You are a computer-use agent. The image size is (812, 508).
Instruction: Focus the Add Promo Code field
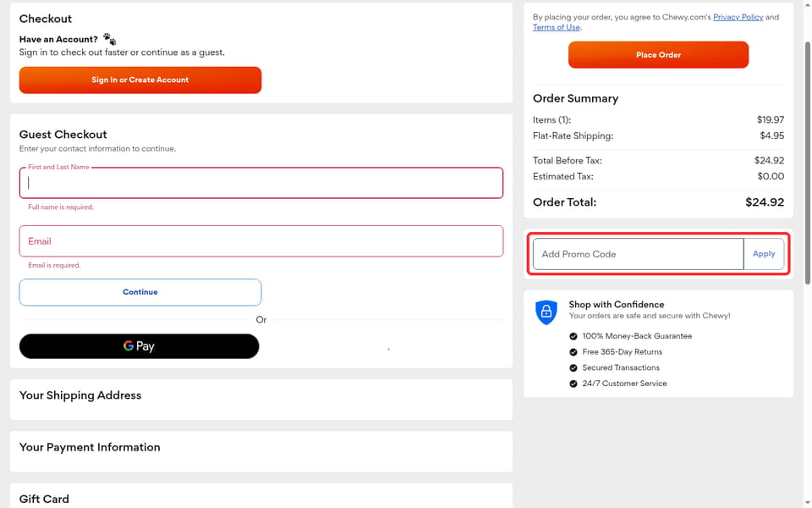638,254
